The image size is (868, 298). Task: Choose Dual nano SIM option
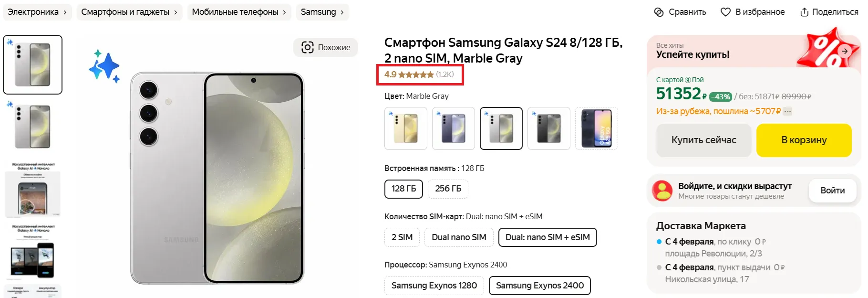click(x=459, y=237)
